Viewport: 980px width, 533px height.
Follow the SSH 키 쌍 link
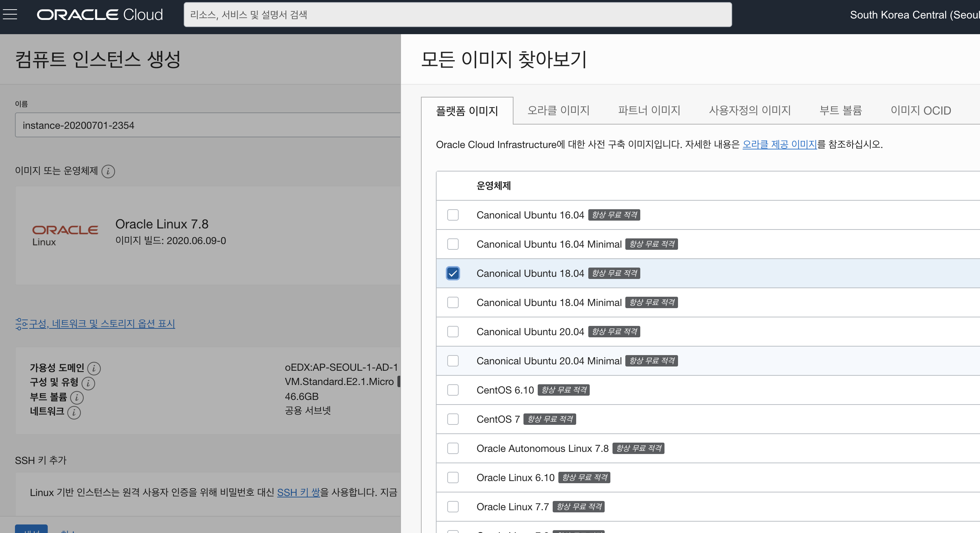point(298,492)
